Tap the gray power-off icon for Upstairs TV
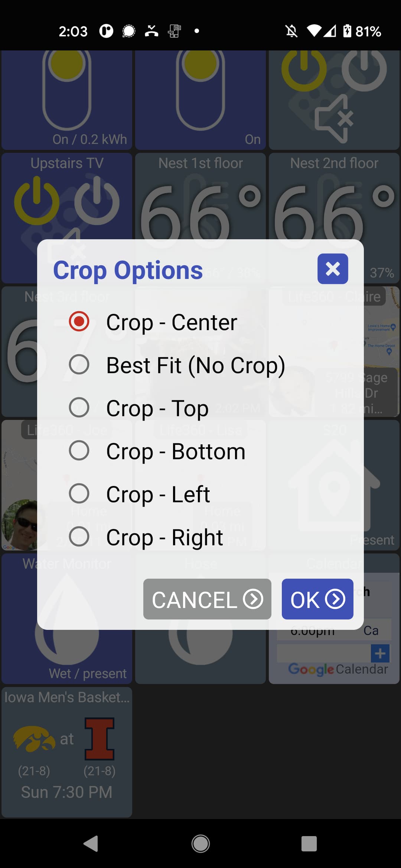Image resolution: width=401 pixels, height=868 pixels. 97,201
